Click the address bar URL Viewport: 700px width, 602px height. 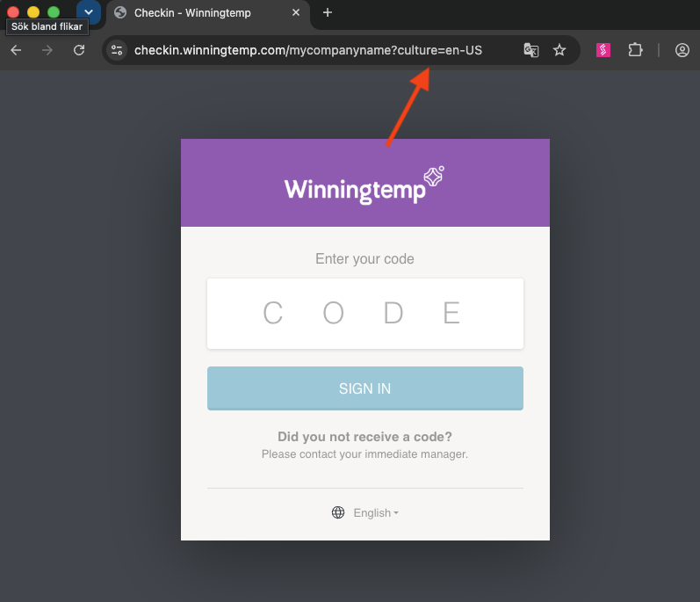(308, 50)
